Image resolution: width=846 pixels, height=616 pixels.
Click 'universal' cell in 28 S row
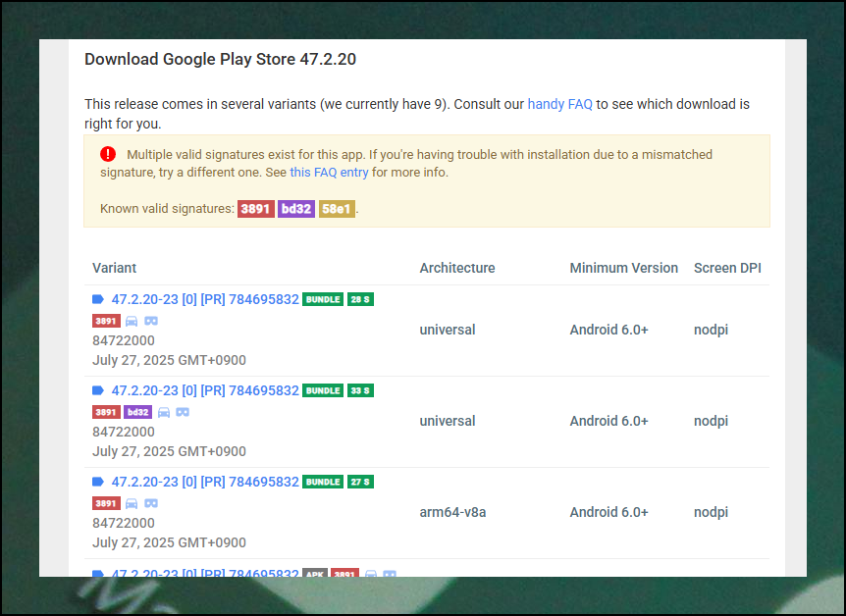[448, 331]
